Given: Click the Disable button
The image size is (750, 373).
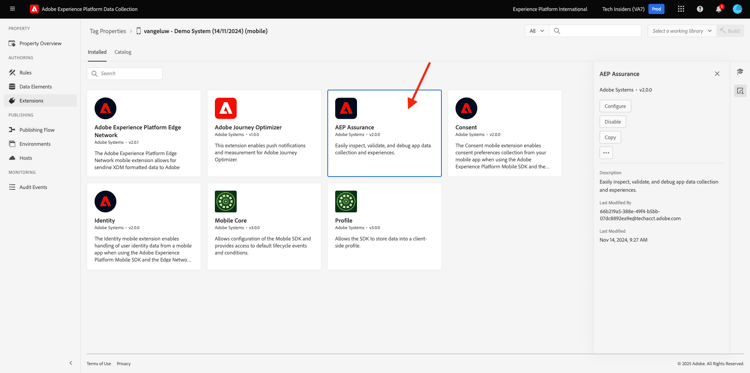Looking at the screenshot, I should [613, 122].
